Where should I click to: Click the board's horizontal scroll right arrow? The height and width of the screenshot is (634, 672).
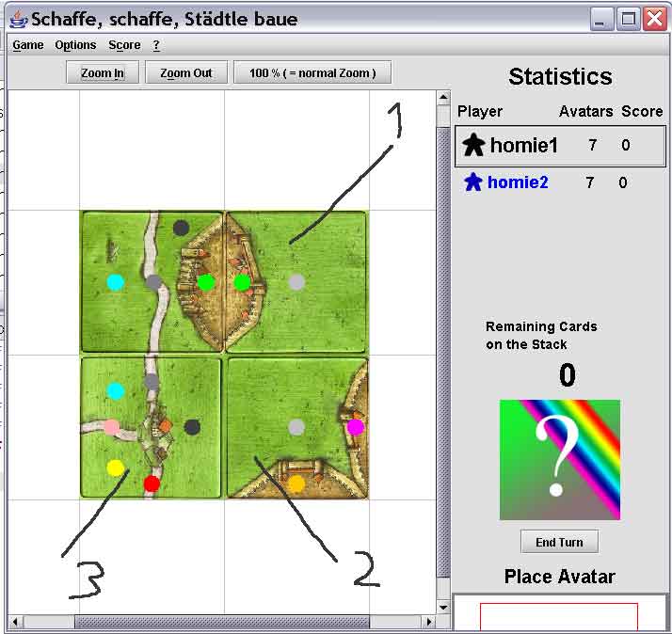(x=429, y=621)
